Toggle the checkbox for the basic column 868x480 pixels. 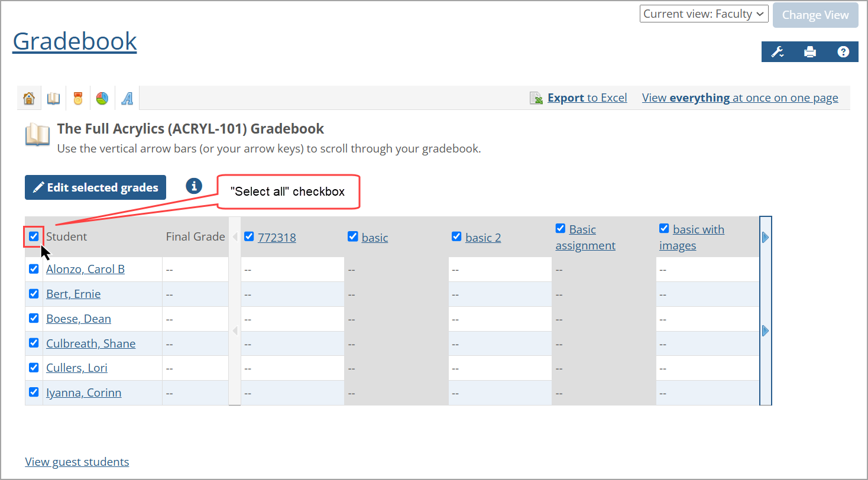(353, 236)
